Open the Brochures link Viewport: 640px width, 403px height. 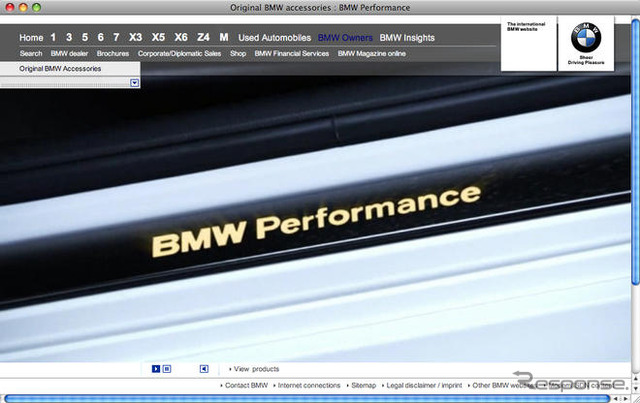[x=113, y=53]
